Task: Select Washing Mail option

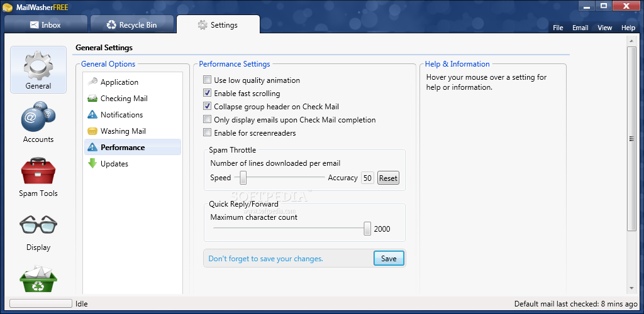Action: pyautogui.click(x=133, y=131)
